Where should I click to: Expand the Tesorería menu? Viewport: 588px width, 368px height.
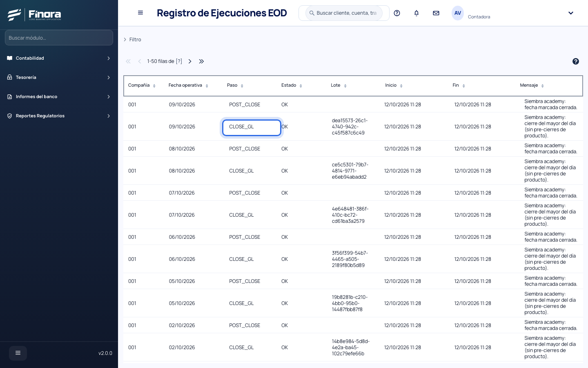click(x=59, y=77)
